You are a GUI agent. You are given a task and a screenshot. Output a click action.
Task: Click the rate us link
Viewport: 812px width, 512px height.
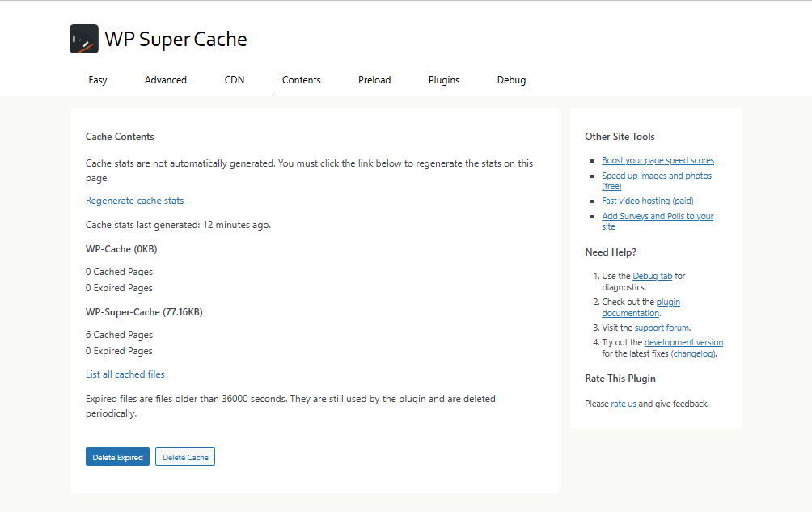coord(623,404)
